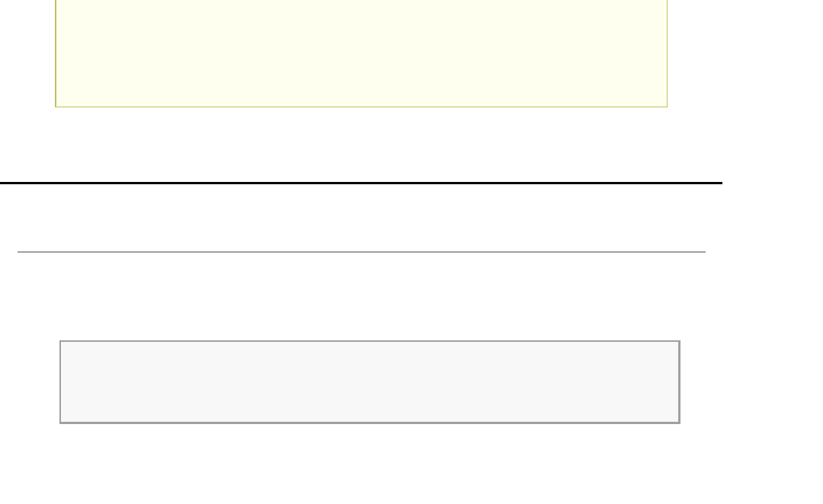Click the grey box's top-left corner
The height and width of the screenshot is (504, 823).
coord(61,342)
